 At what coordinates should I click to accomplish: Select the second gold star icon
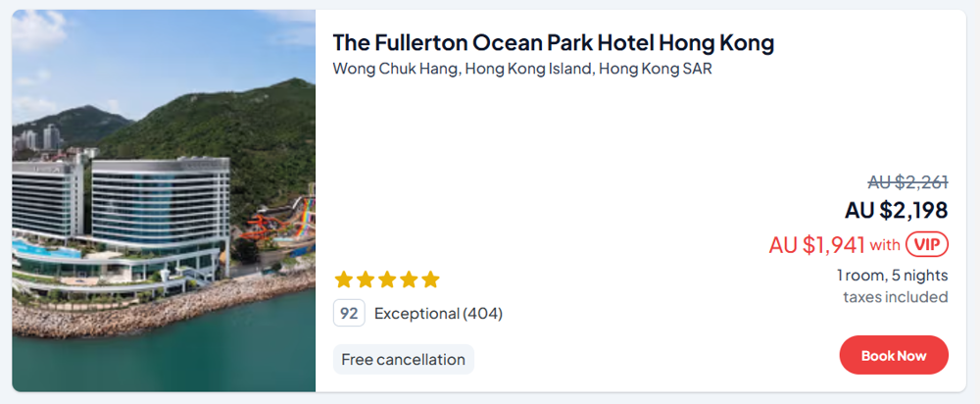click(x=366, y=279)
